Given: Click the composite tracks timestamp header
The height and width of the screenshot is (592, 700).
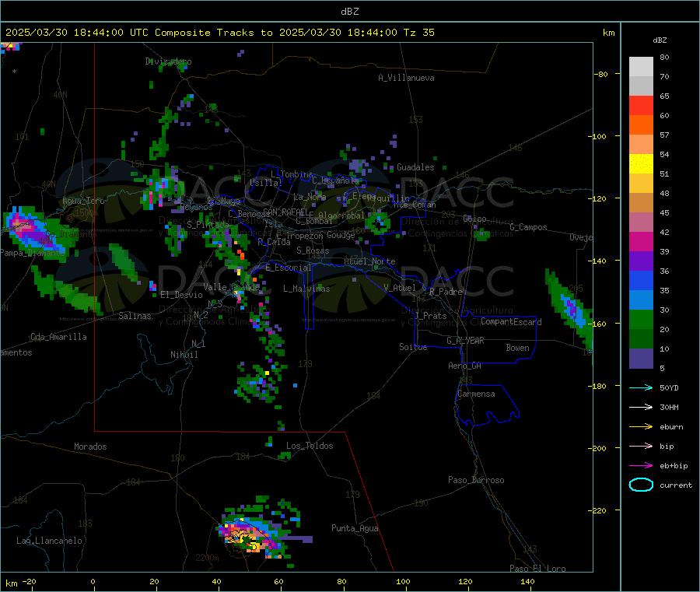Looking at the screenshot, I should [x=220, y=33].
